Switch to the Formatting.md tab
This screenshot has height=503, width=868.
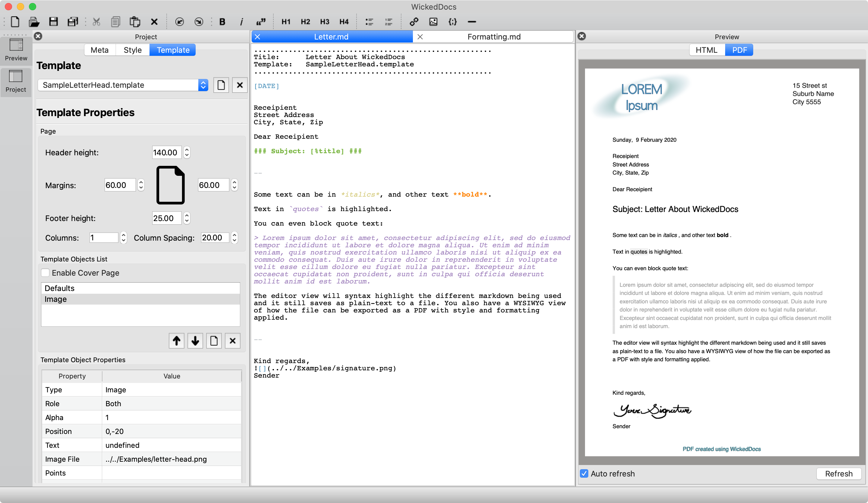493,36
